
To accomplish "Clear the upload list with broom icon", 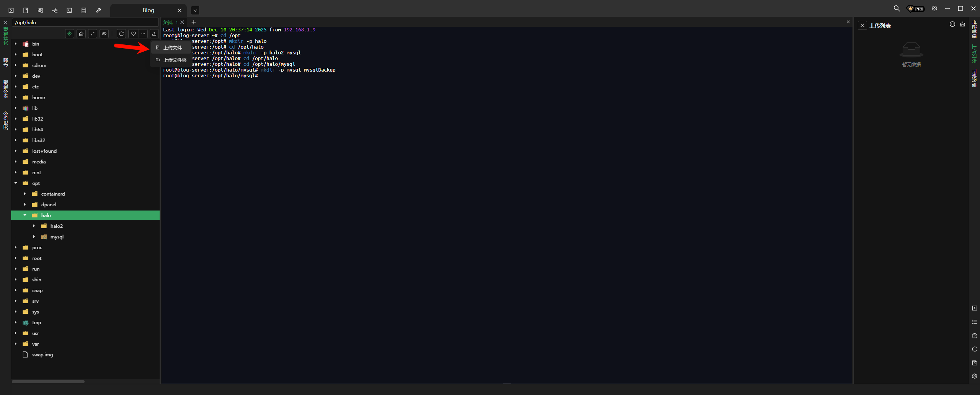I will 962,24.
